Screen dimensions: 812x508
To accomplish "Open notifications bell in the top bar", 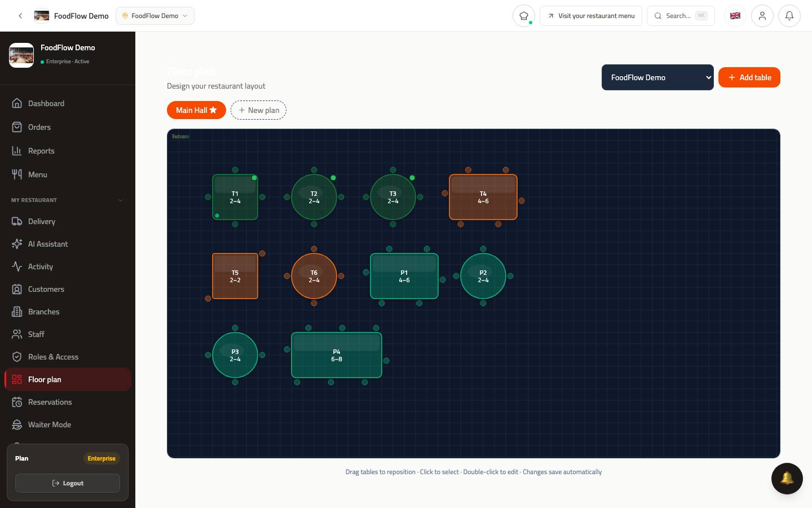I will coord(789,16).
